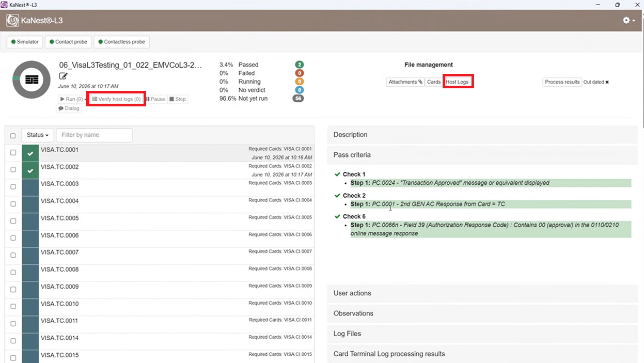This screenshot has width=644, height=363.
Task: Click the project name 06_VisaL3Testing_01_022
Action: pyautogui.click(x=131, y=65)
